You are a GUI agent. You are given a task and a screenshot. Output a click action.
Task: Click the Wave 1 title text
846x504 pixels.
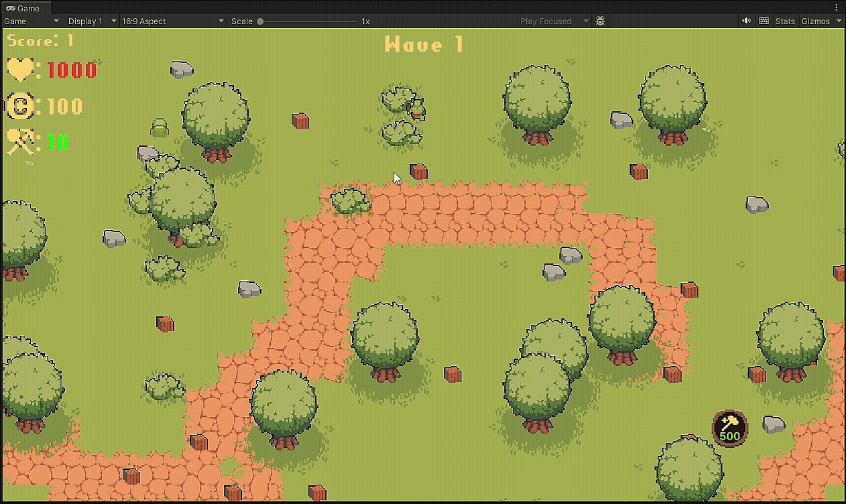[424, 45]
